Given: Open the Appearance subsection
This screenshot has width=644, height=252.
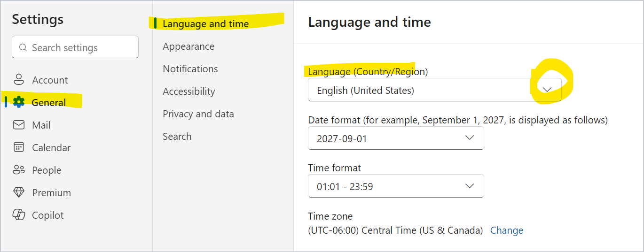Looking at the screenshot, I should [188, 46].
